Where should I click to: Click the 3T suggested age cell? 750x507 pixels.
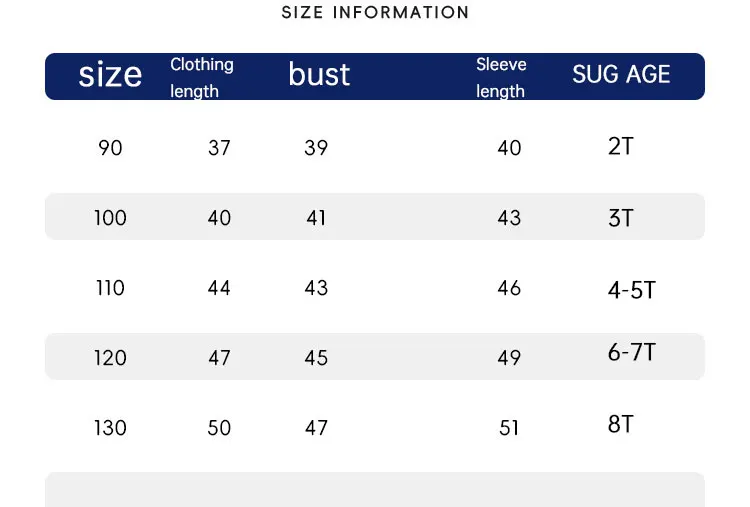pos(620,218)
